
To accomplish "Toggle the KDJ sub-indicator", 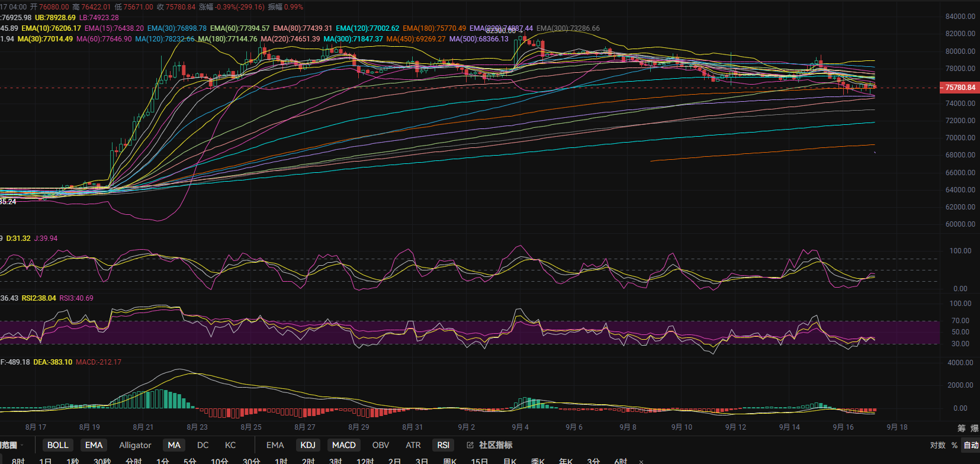I will pos(308,445).
